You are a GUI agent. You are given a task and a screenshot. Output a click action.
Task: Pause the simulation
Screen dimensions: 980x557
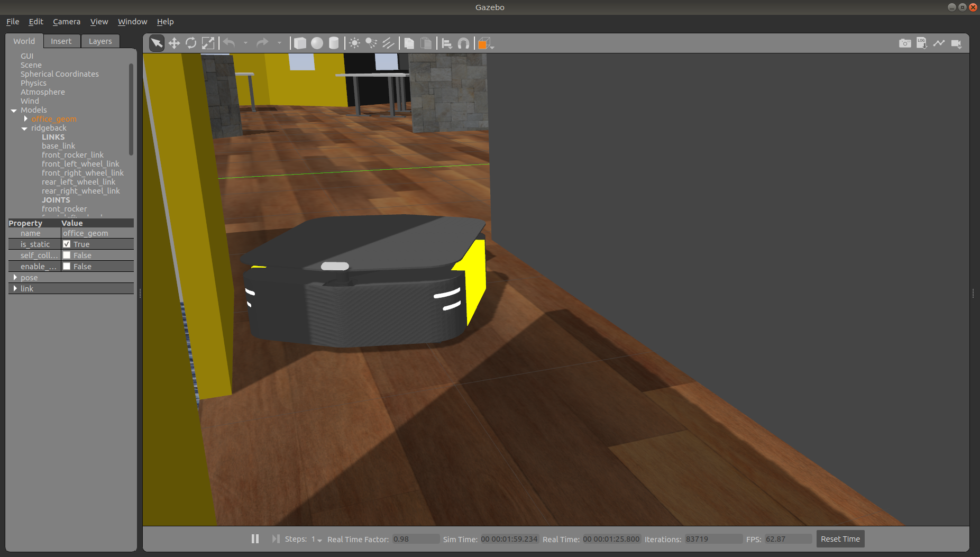[x=255, y=539]
